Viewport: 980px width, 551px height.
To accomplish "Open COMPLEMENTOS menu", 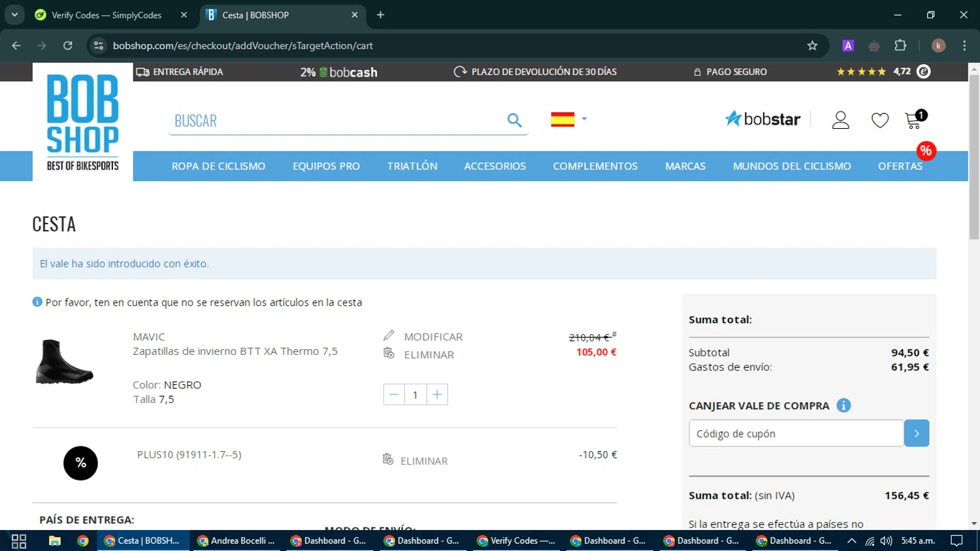I will (595, 166).
